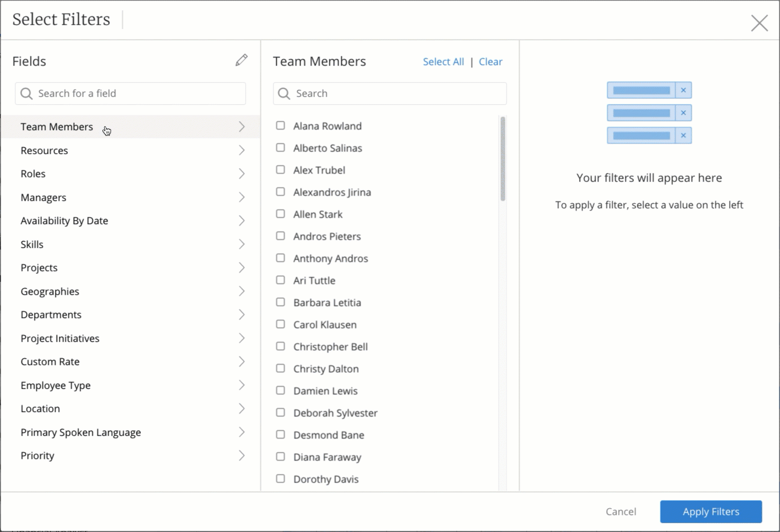
Task: Check the Alana Rowland checkbox
Action: coord(281,126)
